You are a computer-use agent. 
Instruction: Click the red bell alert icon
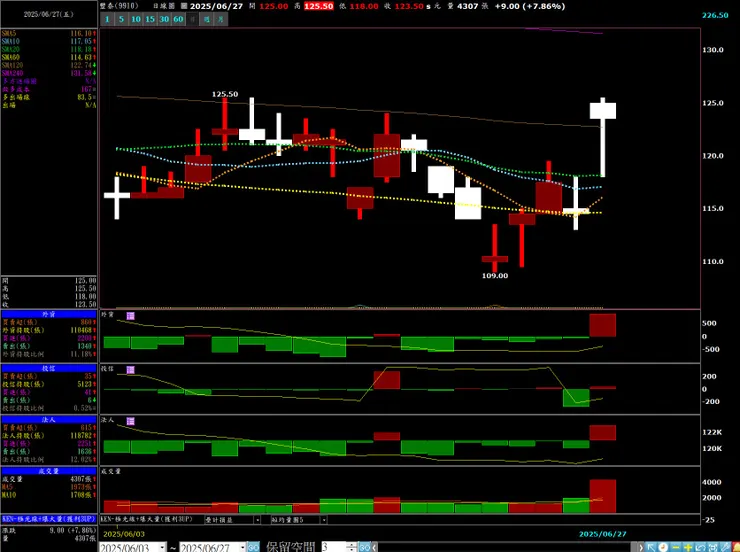click(735, 547)
